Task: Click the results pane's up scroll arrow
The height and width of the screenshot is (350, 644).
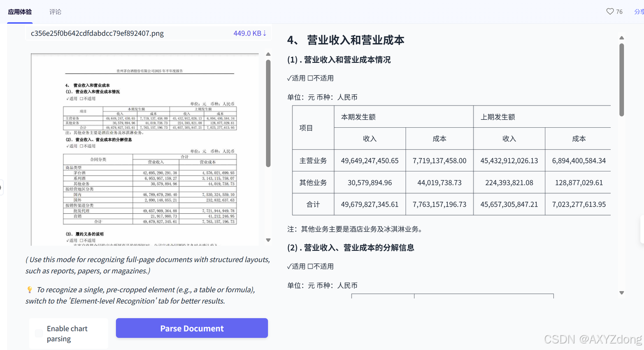Action: point(622,37)
